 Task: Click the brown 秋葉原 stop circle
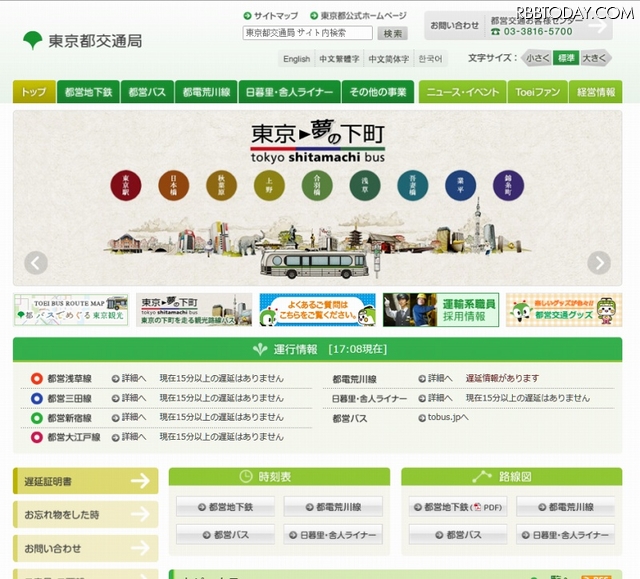click(x=221, y=185)
